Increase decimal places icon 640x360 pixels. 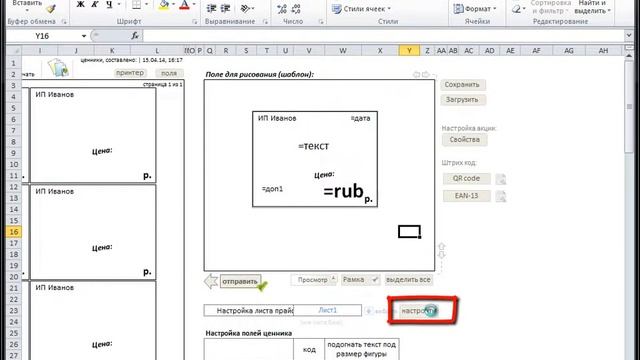282,9
